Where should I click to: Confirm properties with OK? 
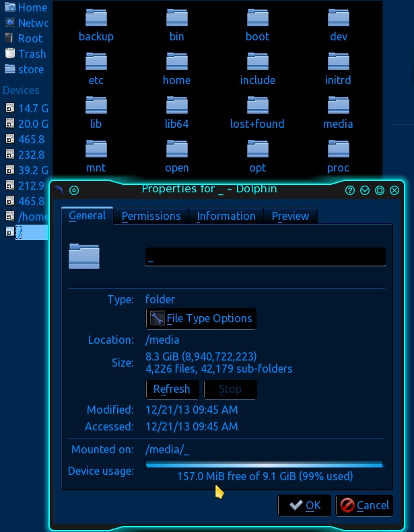click(x=304, y=505)
